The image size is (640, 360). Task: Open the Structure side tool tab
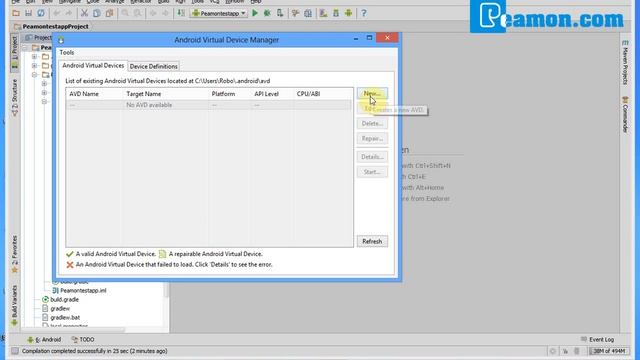tap(14, 97)
